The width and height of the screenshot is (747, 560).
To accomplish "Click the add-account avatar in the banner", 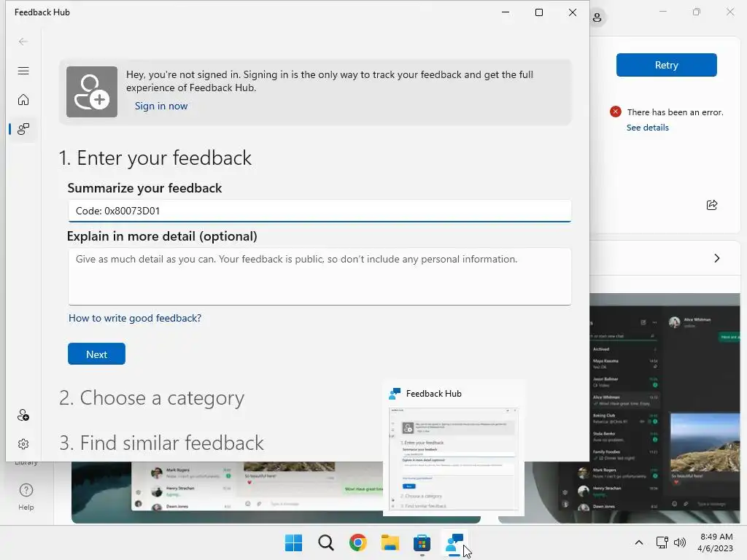I will tap(92, 92).
